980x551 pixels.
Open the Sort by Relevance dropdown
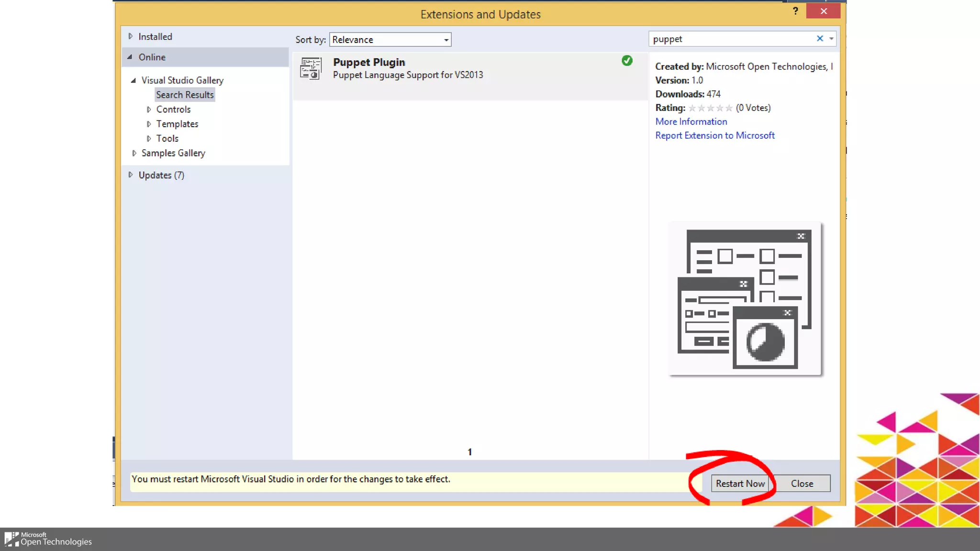390,40
